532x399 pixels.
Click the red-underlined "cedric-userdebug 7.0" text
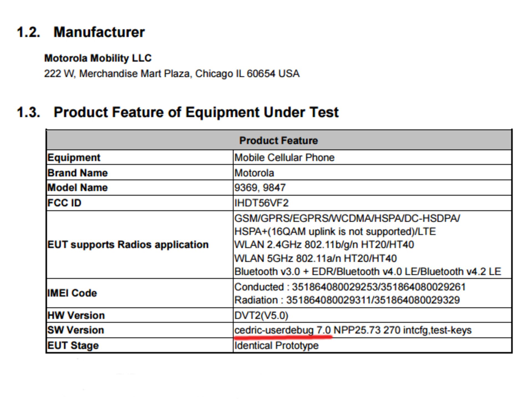pyautogui.click(x=282, y=330)
